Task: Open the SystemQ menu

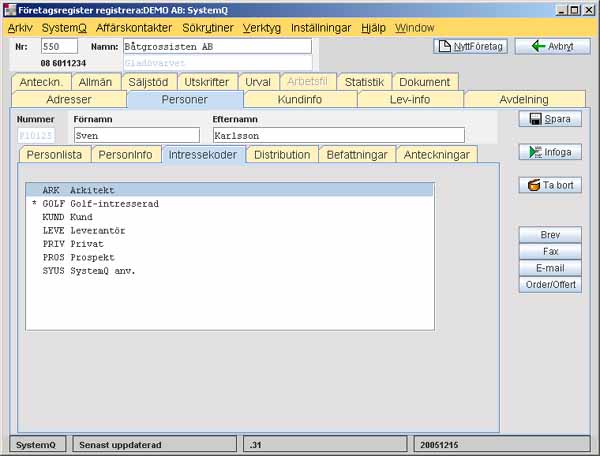Action: pos(64,28)
